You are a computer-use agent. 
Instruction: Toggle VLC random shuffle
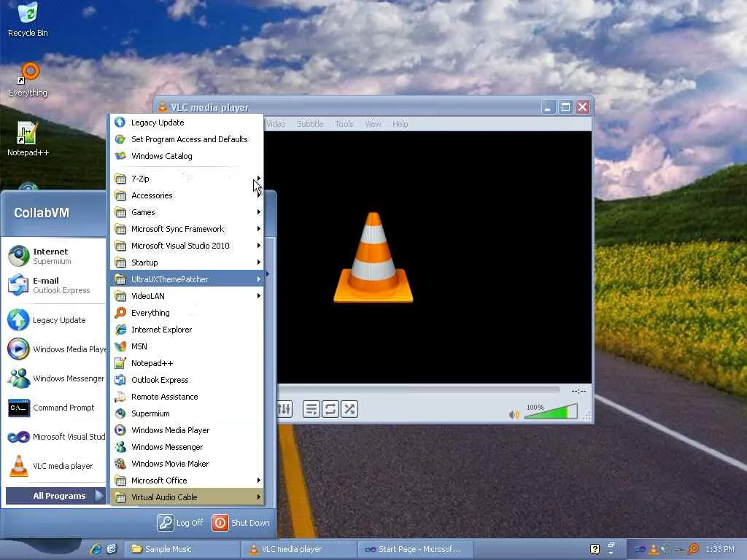point(349,409)
